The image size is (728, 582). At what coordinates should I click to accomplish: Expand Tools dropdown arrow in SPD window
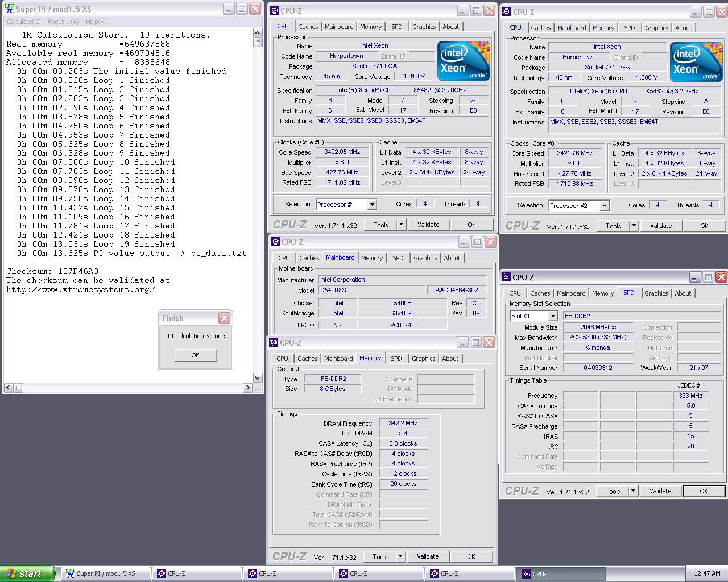point(633,491)
